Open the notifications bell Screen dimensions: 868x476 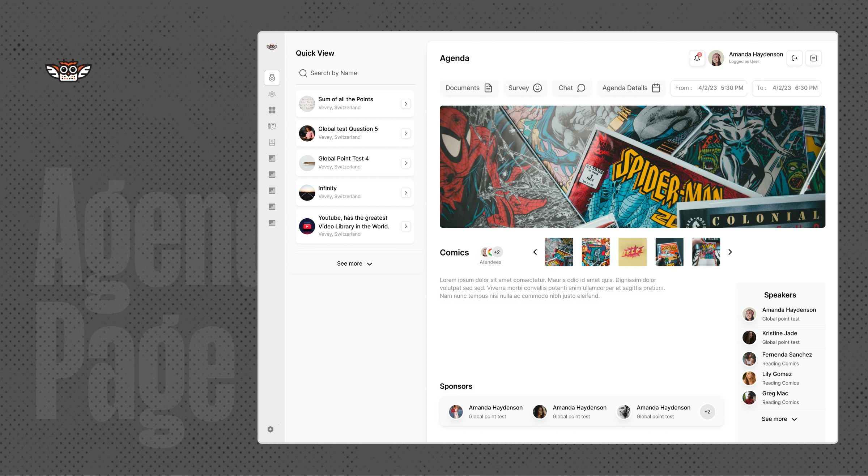pos(697,58)
